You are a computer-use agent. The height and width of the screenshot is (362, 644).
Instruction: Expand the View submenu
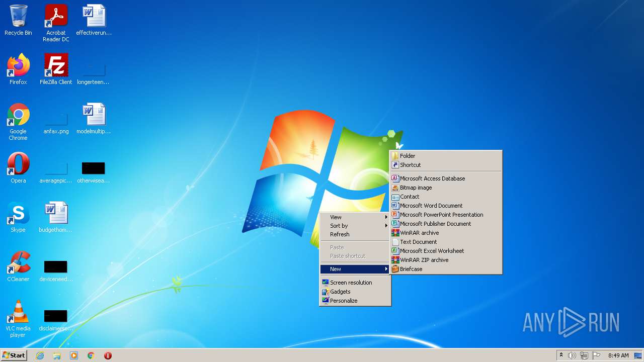355,217
